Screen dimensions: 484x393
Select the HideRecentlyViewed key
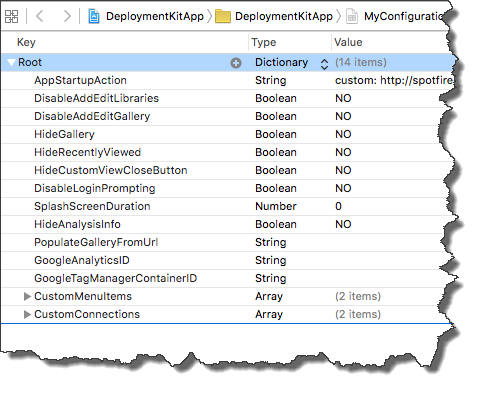(x=87, y=152)
